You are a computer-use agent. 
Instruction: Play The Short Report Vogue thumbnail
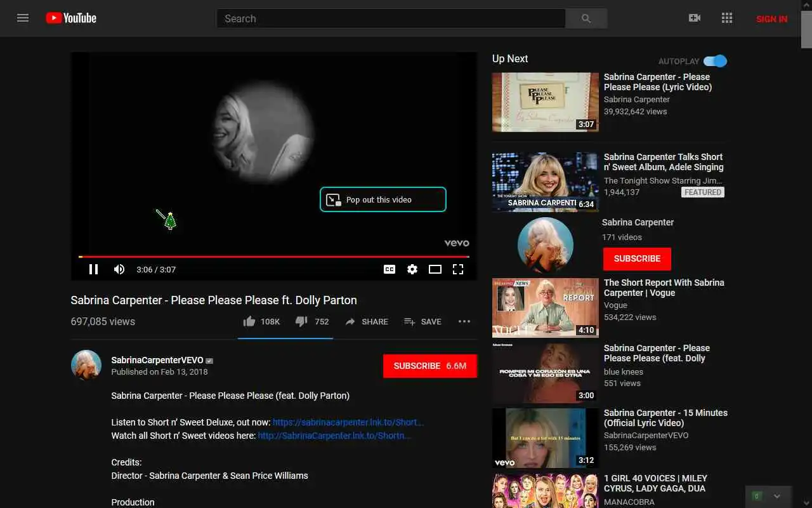pos(546,308)
